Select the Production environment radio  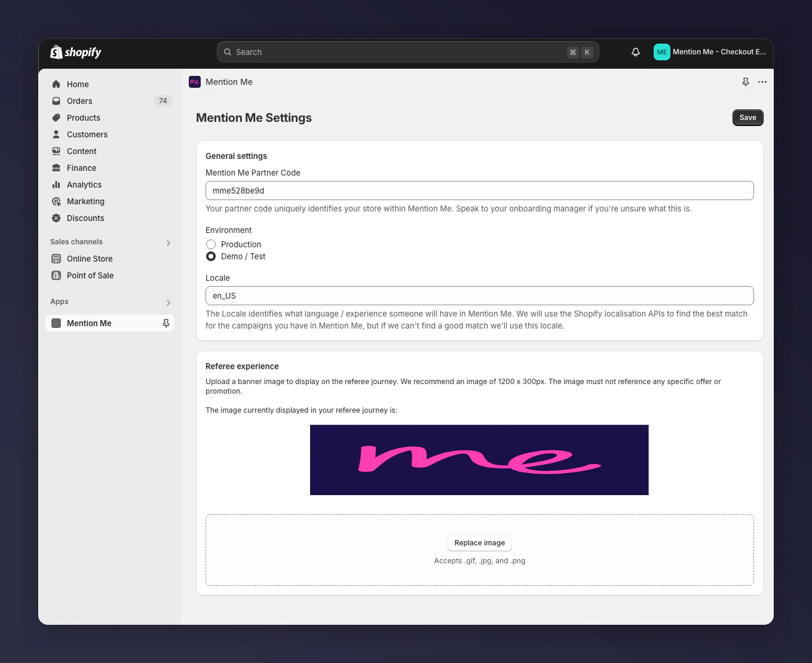click(211, 244)
